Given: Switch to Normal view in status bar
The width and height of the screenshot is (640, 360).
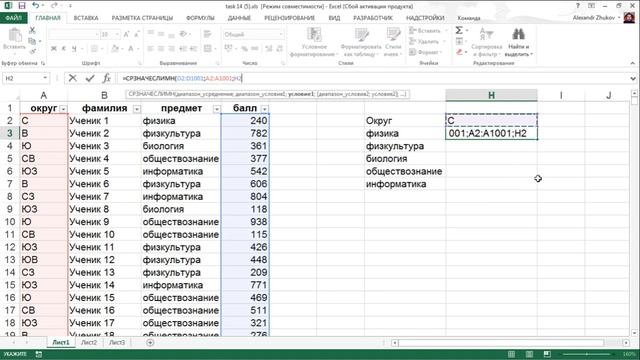Looking at the screenshot, I should coord(511,354).
